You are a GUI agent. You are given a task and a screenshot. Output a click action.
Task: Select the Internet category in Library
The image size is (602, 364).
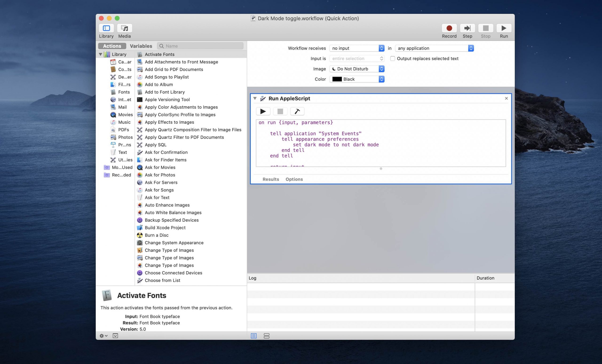point(121,99)
